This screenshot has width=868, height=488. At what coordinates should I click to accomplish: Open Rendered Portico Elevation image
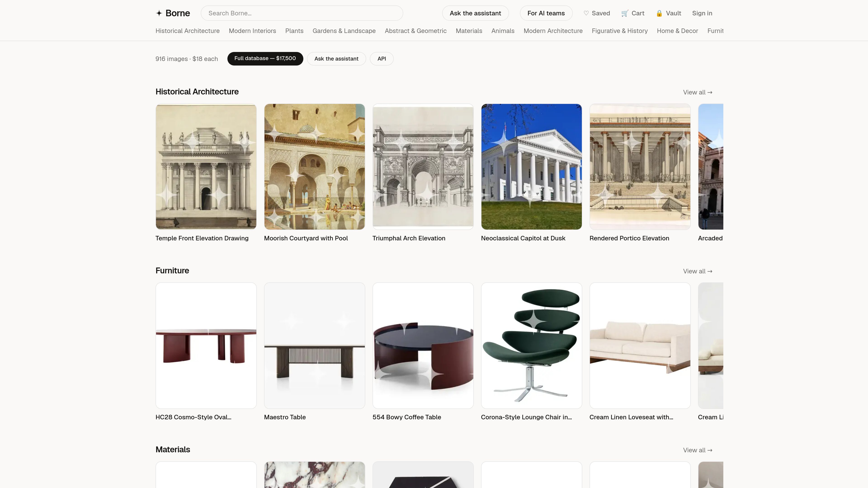pyautogui.click(x=640, y=166)
